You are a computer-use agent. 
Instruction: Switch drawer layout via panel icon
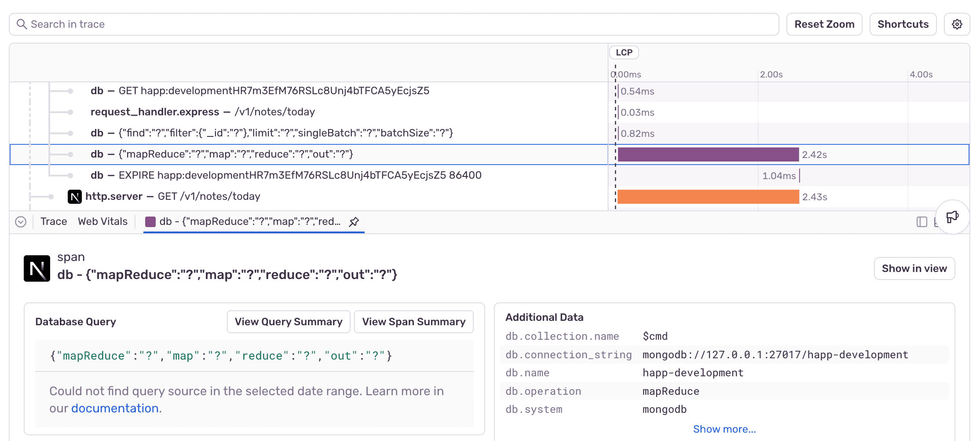coord(922,222)
